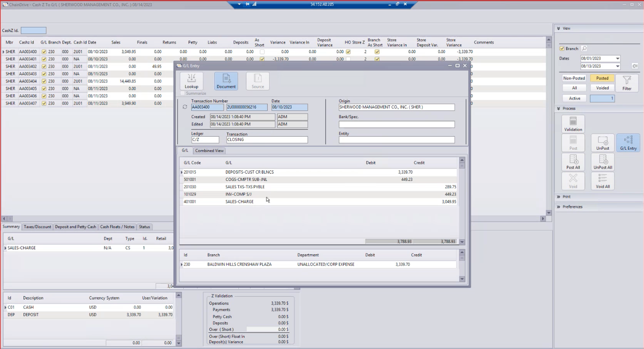The height and width of the screenshot is (349, 644).
Task: Click the greyed Post process button
Action: point(573,143)
